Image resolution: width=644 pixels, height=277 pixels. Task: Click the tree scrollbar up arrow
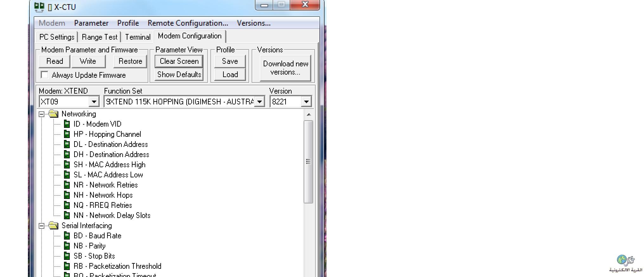pyautogui.click(x=309, y=115)
